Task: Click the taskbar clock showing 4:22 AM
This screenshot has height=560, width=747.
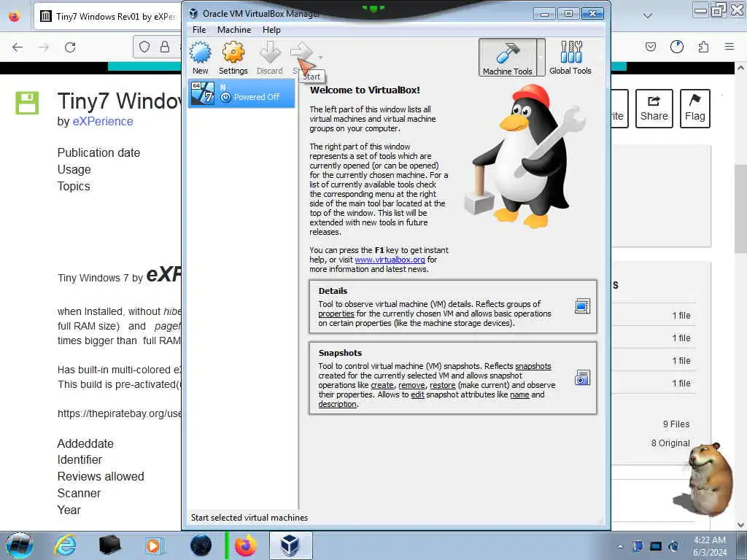Action: 710,546
